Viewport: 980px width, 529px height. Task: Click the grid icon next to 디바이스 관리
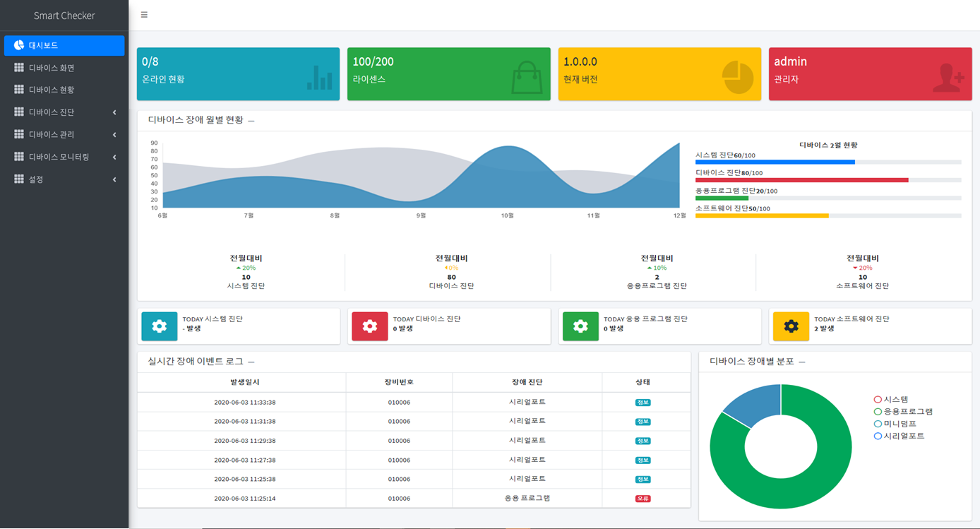[x=19, y=134]
